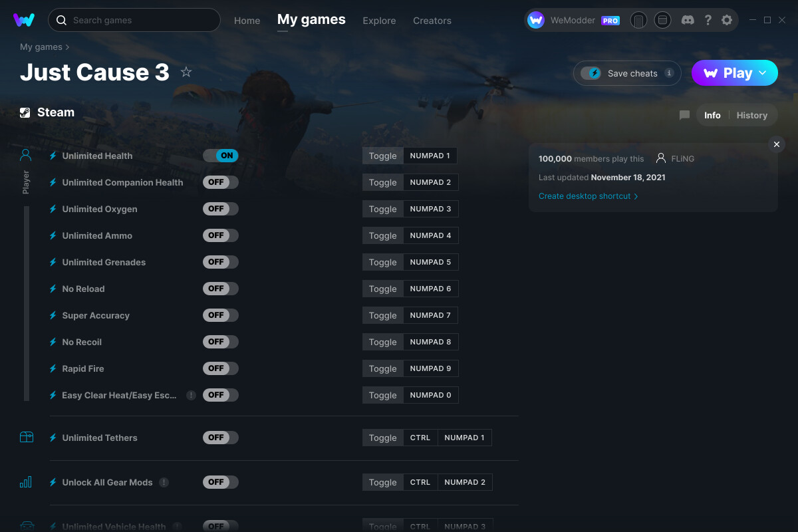Click info icon beside Unlock All Gear Mods
Image resolution: width=798 pixels, height=532 pixels.
coord(164,482)
